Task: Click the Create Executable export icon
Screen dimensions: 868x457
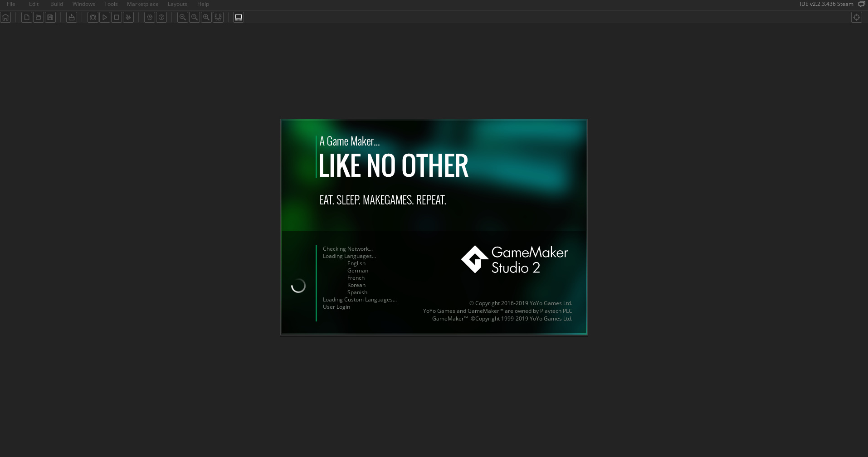Action: (x=72, y=17)
